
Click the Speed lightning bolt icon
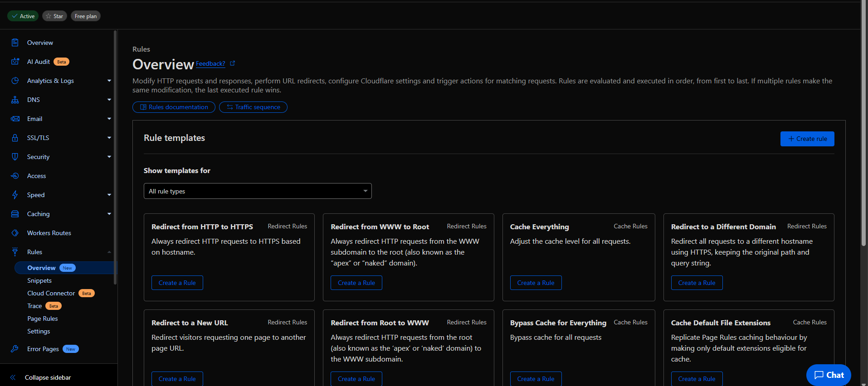15,195
